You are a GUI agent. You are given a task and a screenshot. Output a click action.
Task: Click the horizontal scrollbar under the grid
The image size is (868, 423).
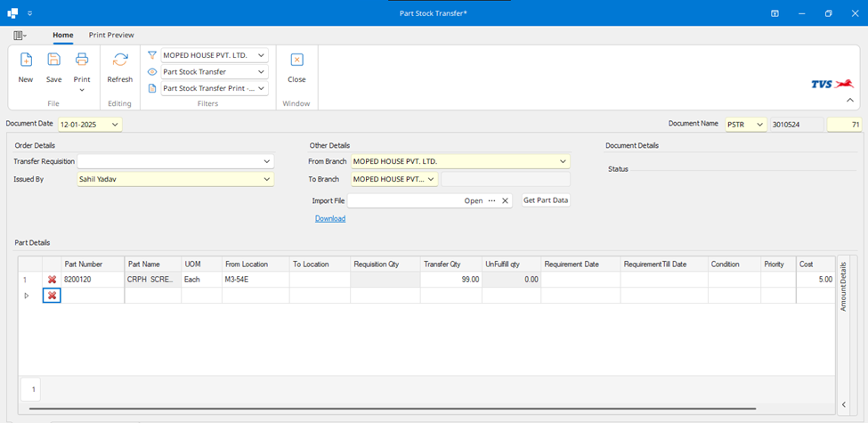pyautogui.click(x=392, y=409)
